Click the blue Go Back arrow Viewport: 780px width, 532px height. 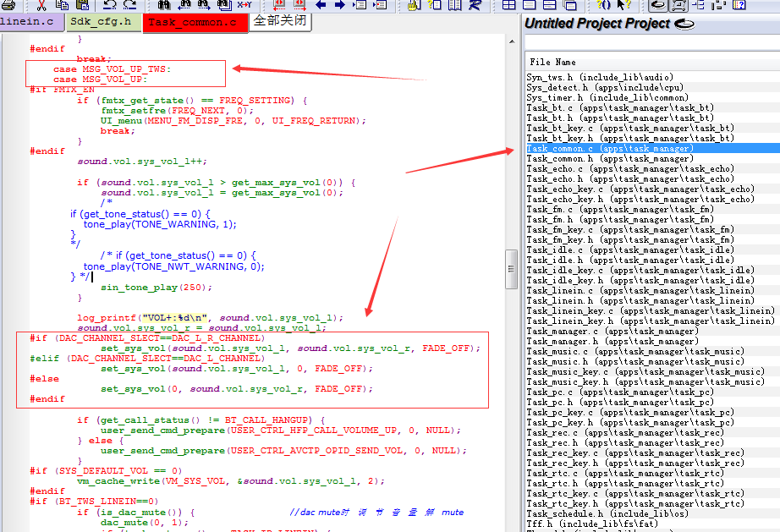(321, 5)
